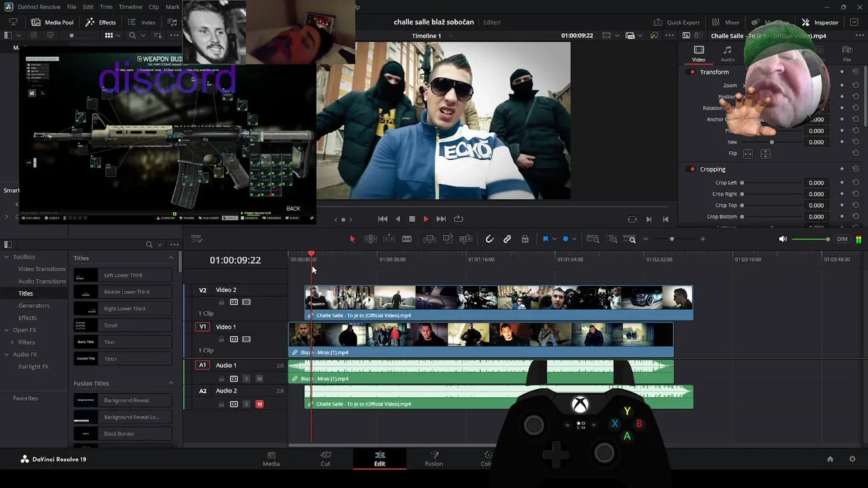This screenshot has width=868, height=488.
Task: Activate the Dynamic Trim Mode tool
Action: point(389,239)
